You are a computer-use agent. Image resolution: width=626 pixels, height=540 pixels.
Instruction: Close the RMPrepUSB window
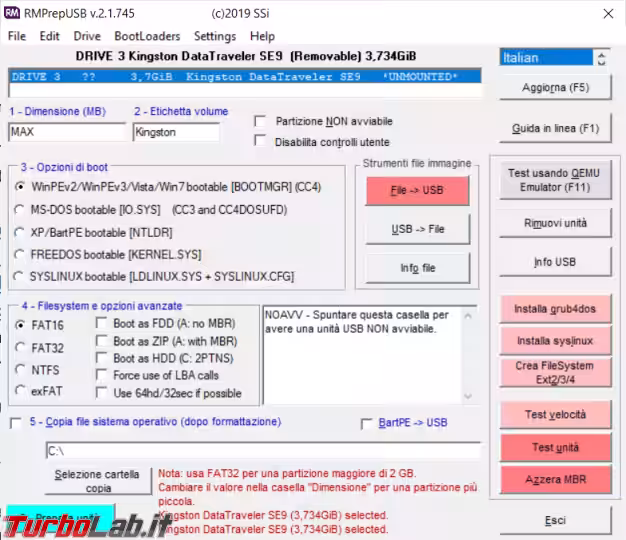[608, 14]
